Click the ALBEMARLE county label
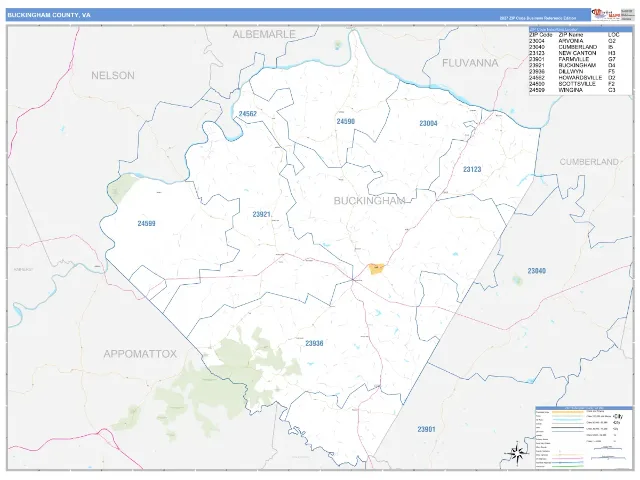Image resolution: width=640 pixels, height=480 pixels. click(264, 35)
